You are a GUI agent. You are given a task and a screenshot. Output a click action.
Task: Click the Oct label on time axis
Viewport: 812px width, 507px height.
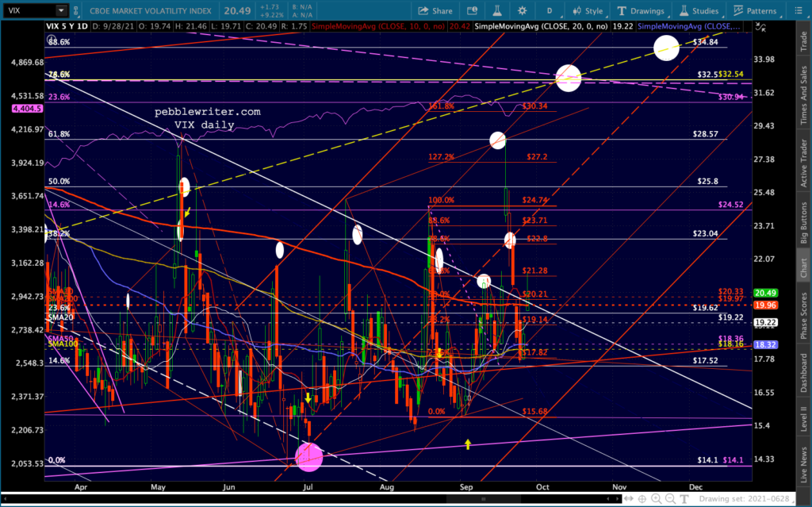(542, 487)
